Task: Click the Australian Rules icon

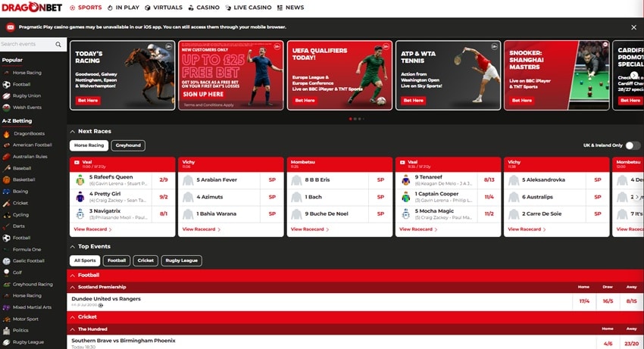Action: 6,157
